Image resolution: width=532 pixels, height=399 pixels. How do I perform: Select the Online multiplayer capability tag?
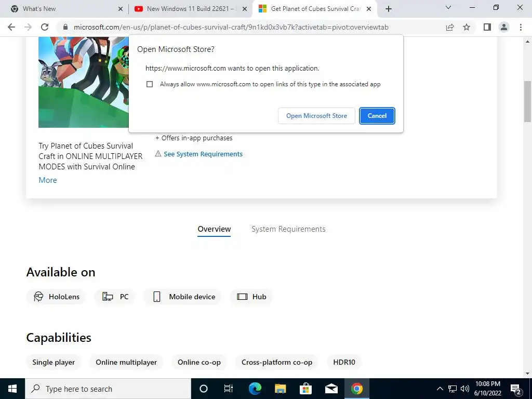126,362
